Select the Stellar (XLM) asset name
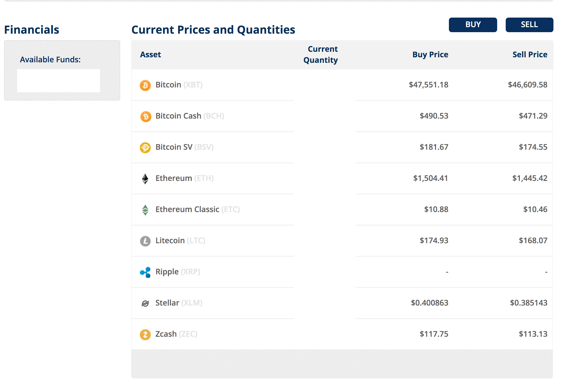 pos(179,303)
